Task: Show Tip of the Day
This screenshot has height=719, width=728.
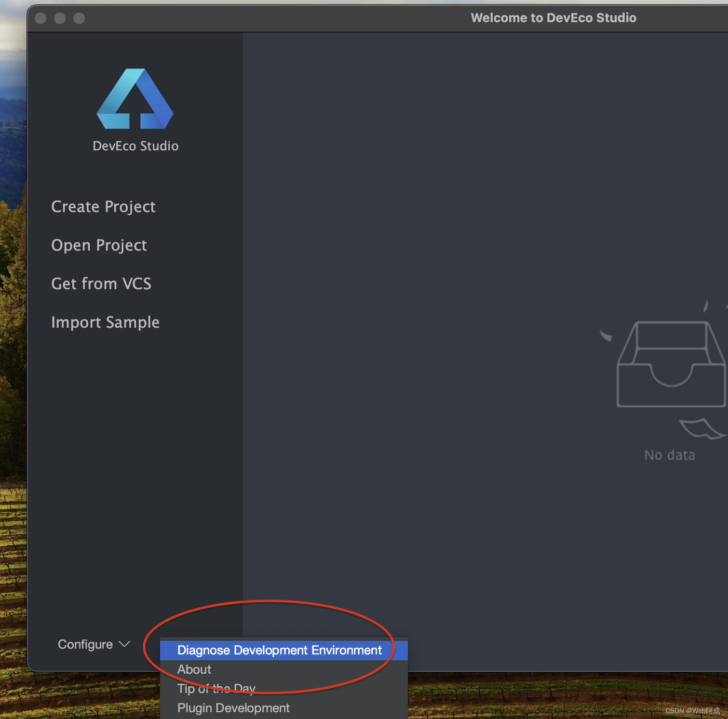Action: pos(283,689)
